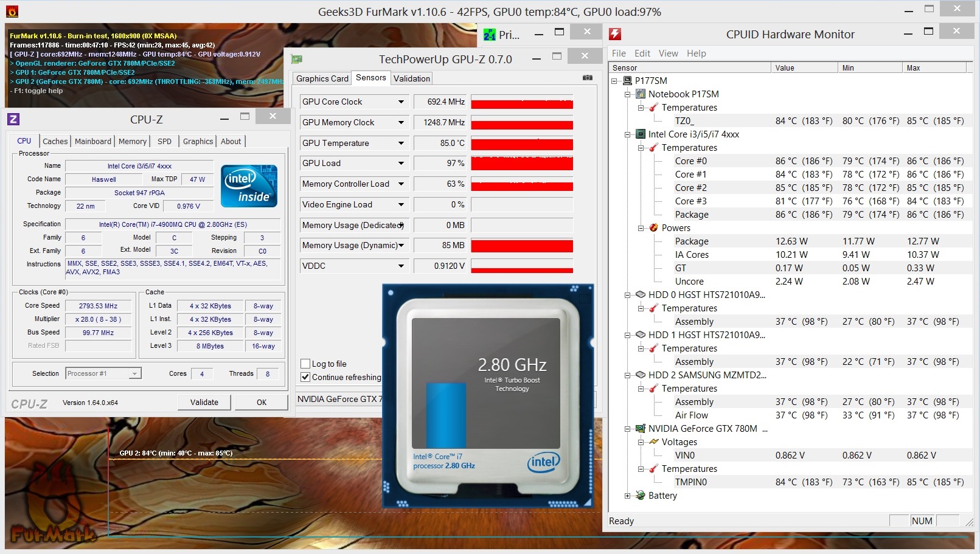Open the Validation tab in GPU-Z

[412, 78]
